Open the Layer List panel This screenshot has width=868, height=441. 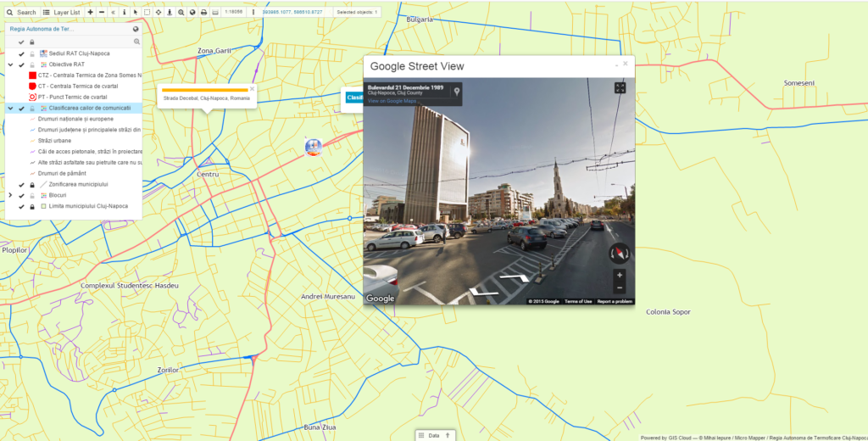(x=61, y=12)
